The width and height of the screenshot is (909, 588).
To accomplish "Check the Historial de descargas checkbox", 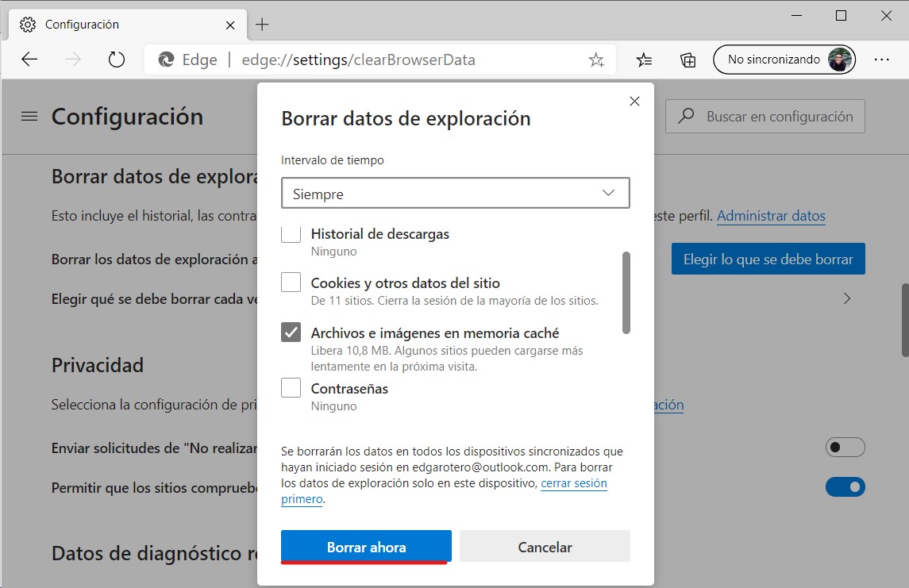I will (291, 234).
